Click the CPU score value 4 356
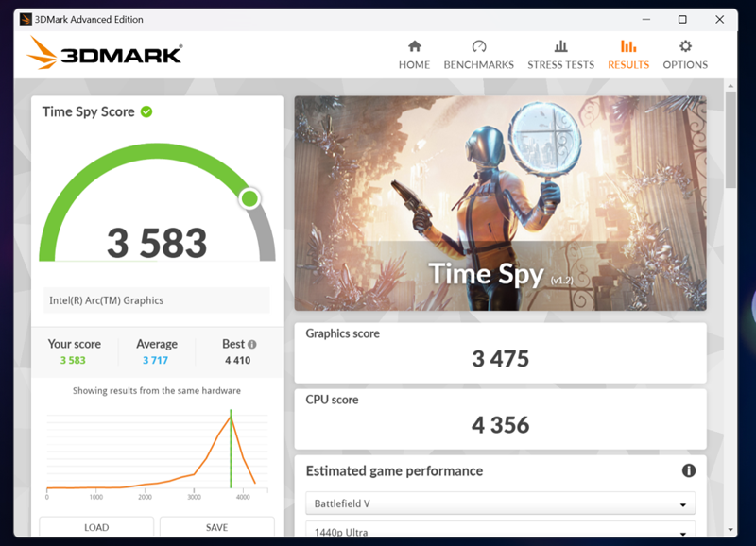The height and width of the screenshot is (546, 756). pyautogui.click(x=500, y=425)
